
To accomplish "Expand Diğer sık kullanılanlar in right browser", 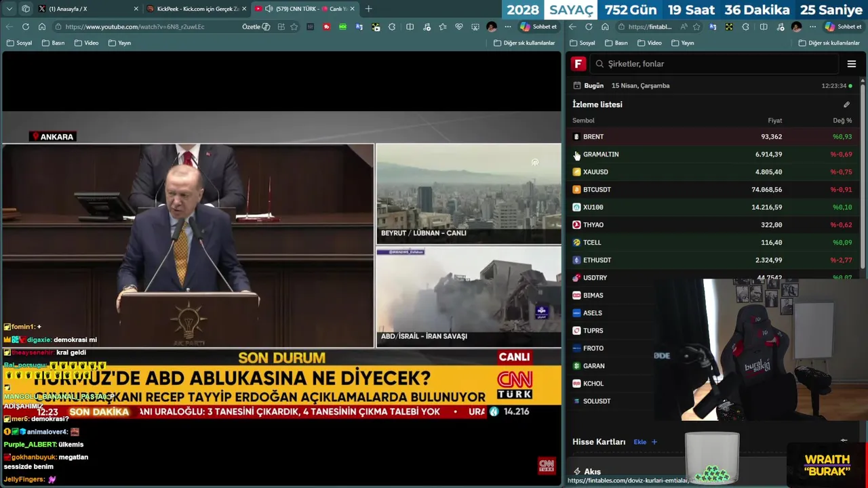I will tap(829, 43).
